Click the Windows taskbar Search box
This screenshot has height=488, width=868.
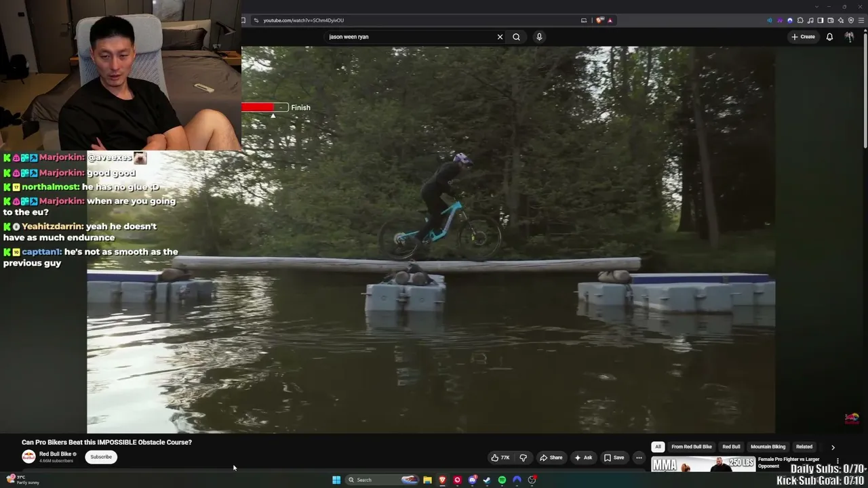(x=383, y=480)
